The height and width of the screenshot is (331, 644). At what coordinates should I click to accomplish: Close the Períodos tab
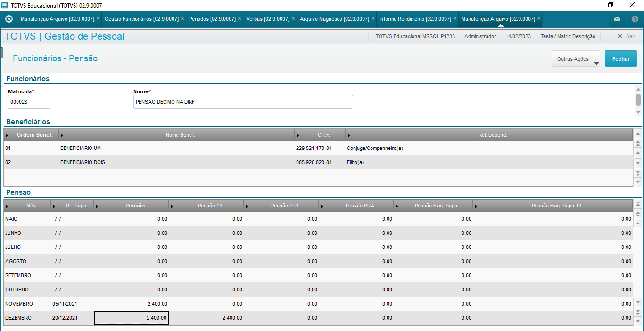pyautogui.click(x=239, y=19)
